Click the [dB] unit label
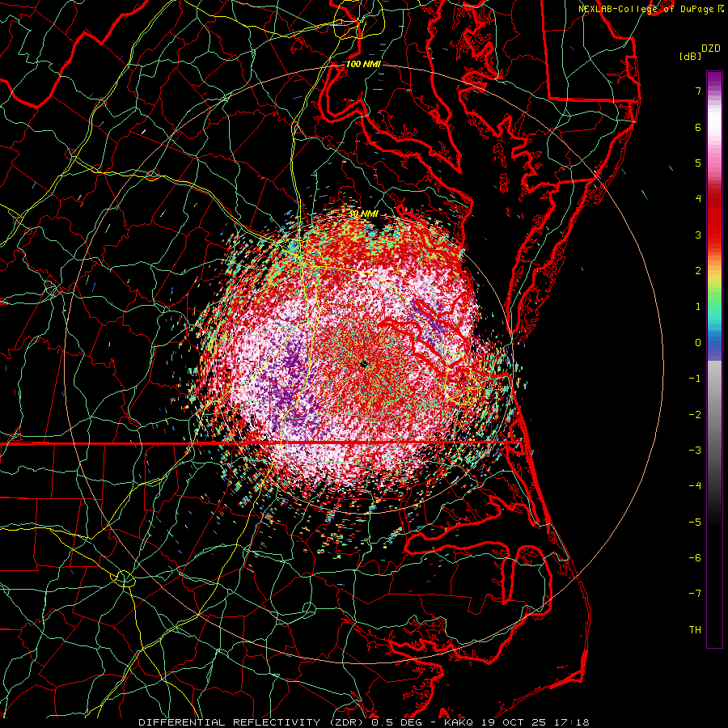Image resolution: width=728 pixels, height=728 pixels. click(x=690, y=56)
